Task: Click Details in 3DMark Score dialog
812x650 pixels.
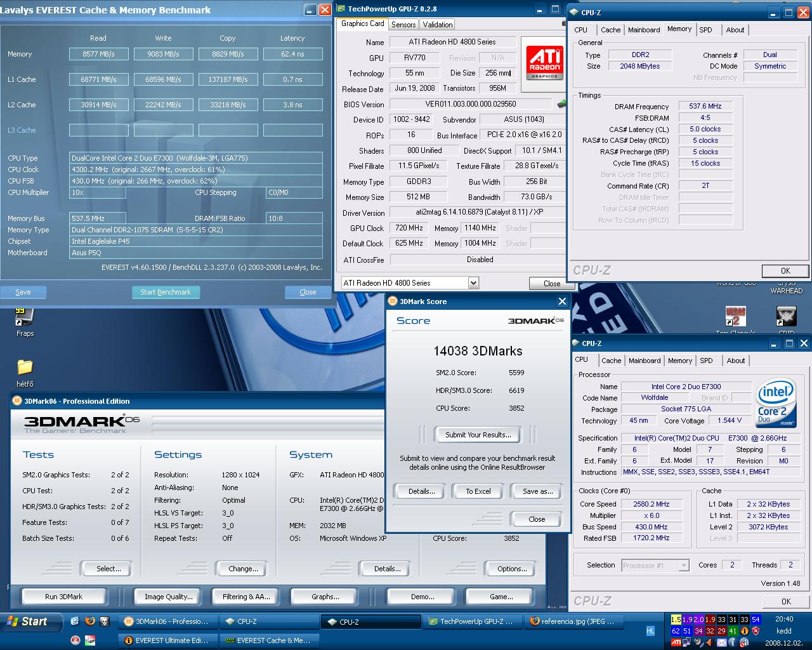Action: click(x=421, y=491)
